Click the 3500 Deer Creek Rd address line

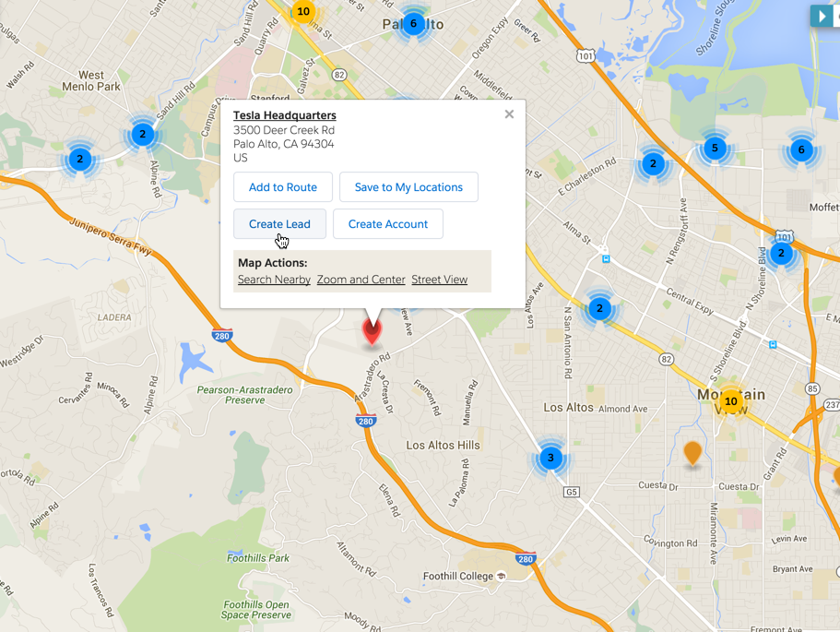[284, 130]
